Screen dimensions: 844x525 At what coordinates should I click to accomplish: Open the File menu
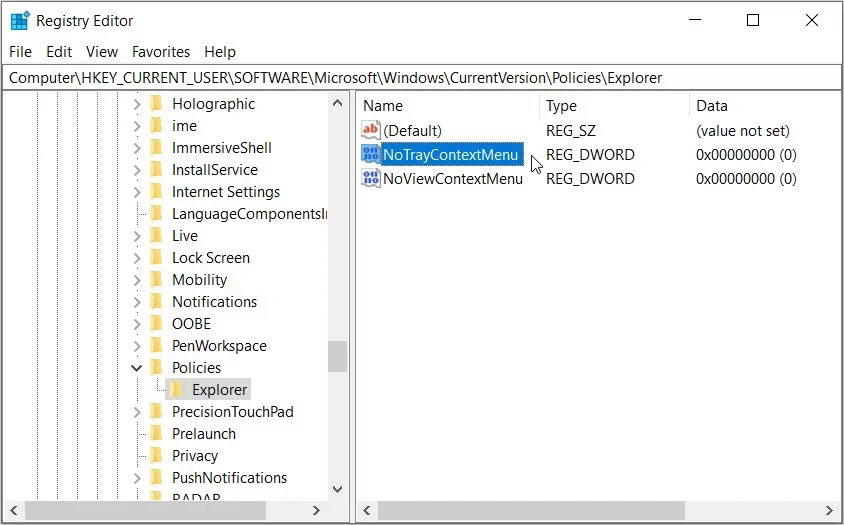[x=20, y=52]
